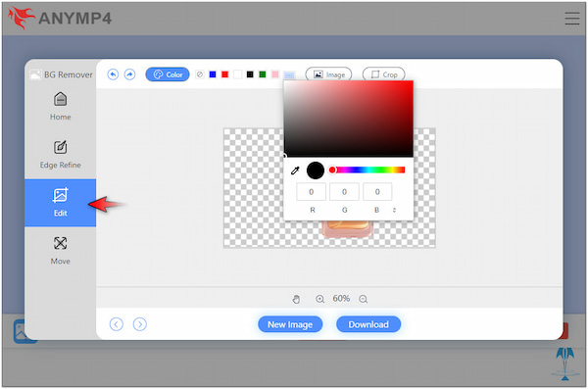The height and width of the screenshot is (389, 588).
Task: Focus the G value field
Action: coord(344,192)
